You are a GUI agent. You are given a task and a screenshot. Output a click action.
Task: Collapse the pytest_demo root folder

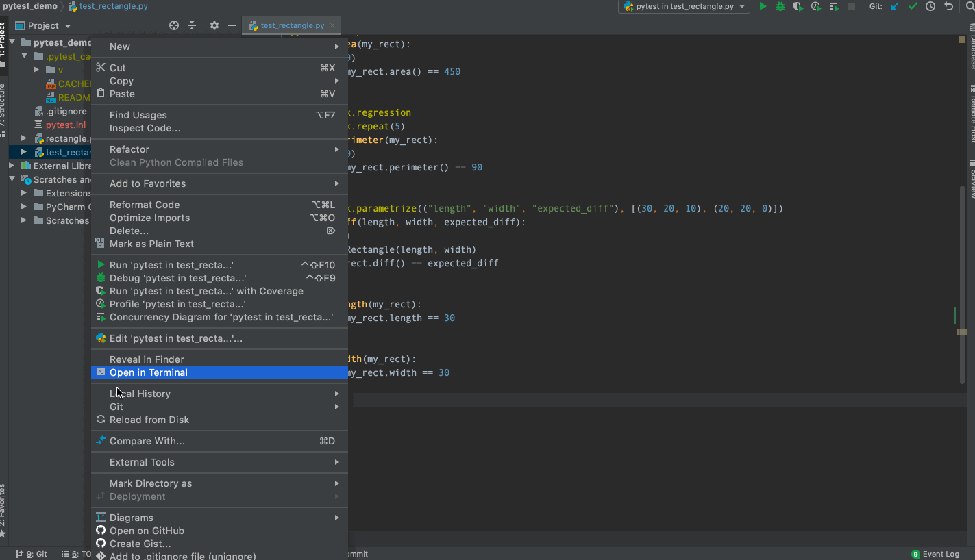tap(14, 42)
